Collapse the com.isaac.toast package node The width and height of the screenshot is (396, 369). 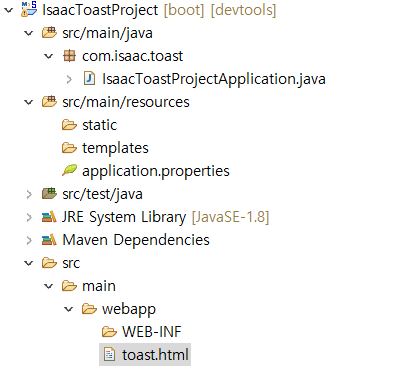[x=49, y=56]
